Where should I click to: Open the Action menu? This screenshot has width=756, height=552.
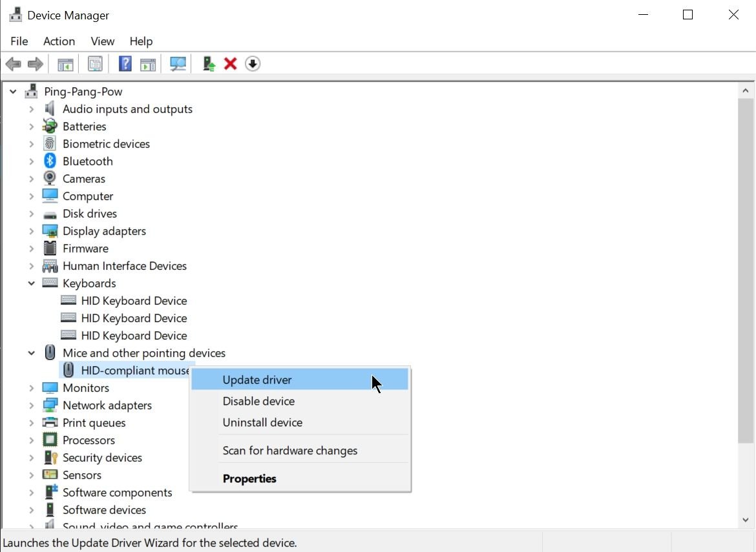(x=59, y=41)
